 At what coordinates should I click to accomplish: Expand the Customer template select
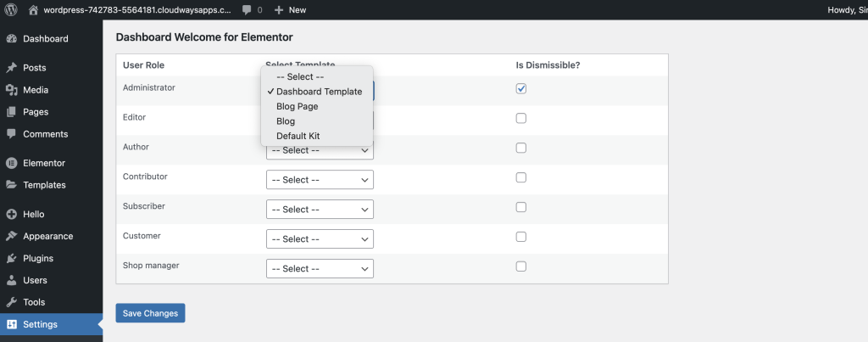click(320, 239)
